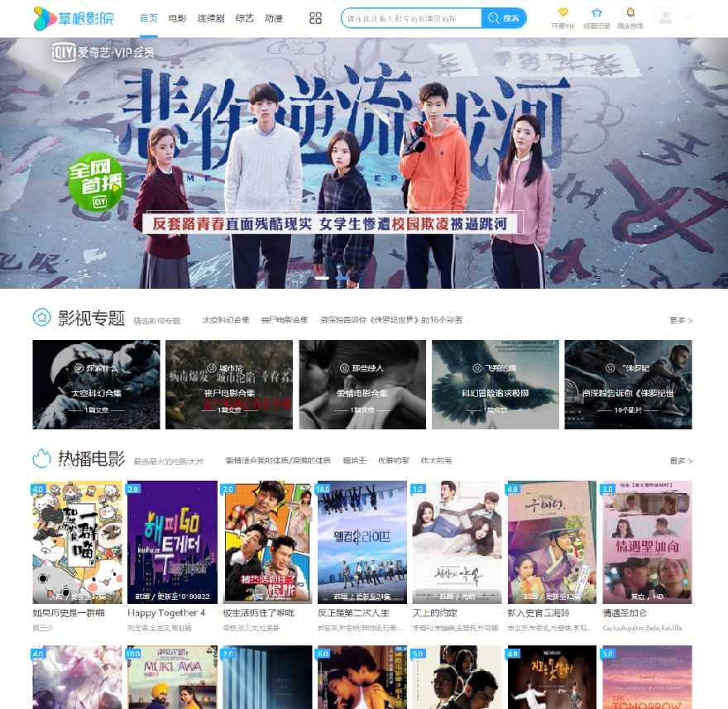Click the 如果历史是一群喵 title text
Image resolution: width=728 pixels, height=709 pixels.
coord(69,613)
